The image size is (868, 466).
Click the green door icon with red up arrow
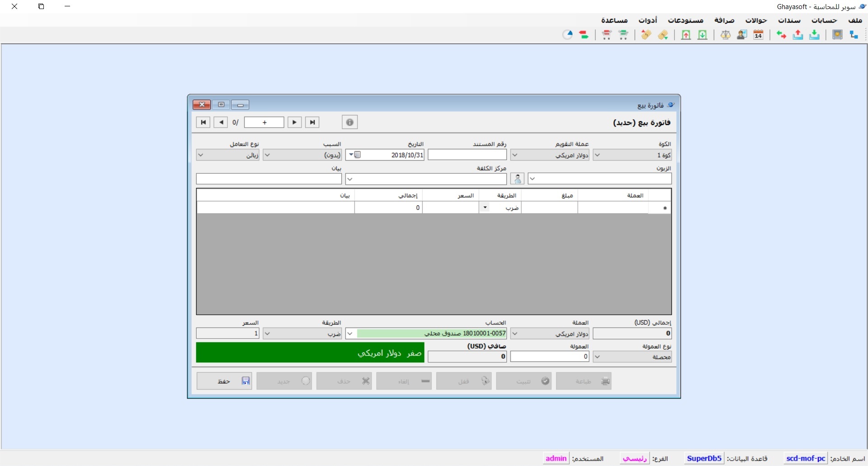tap(686, 35)
